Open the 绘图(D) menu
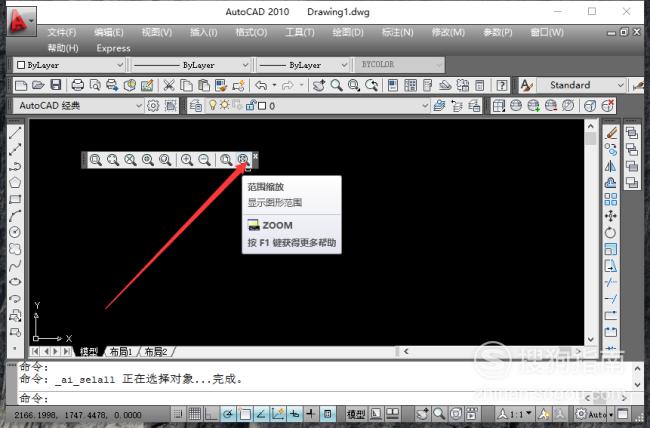650x428 pixels. (348, 32)
